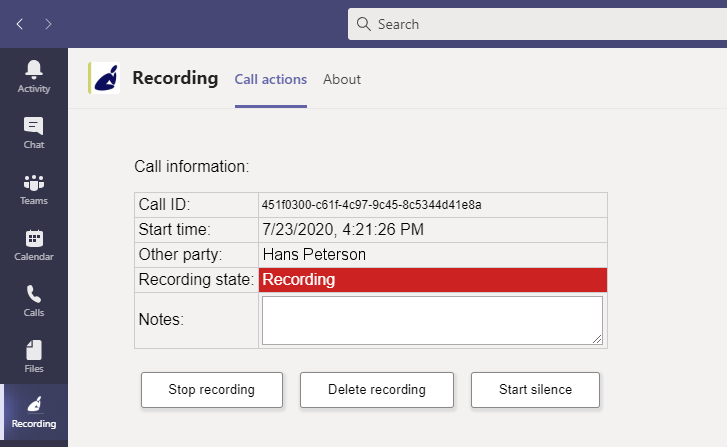Open the Chat icon in the sidebar
The height and width of the screenshot is (447, 727).
click(34, 126)
